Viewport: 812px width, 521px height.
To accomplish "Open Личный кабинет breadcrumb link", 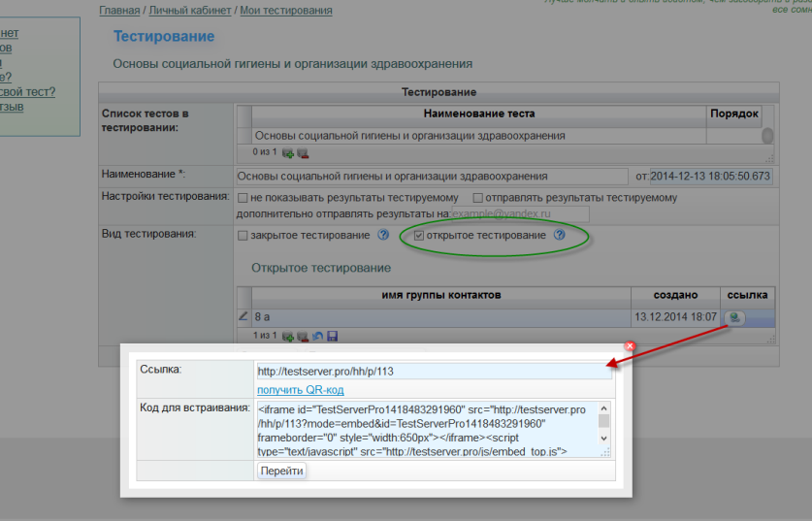I will pos(190,11).
